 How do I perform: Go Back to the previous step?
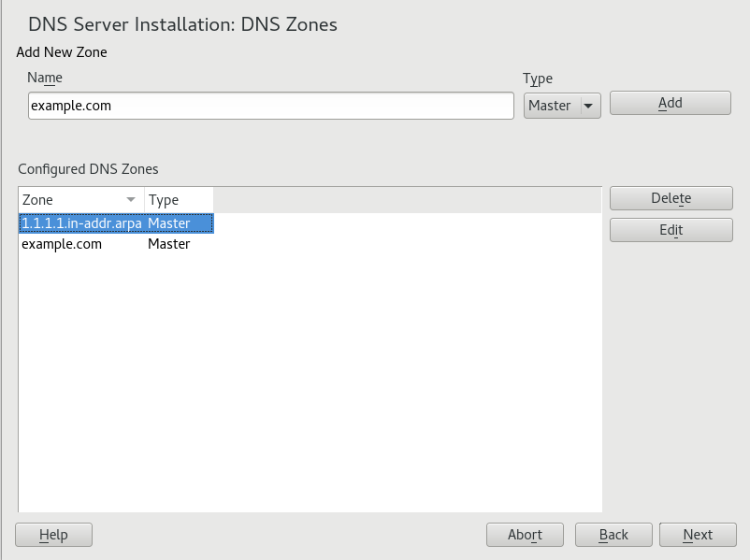pos(613,535)
